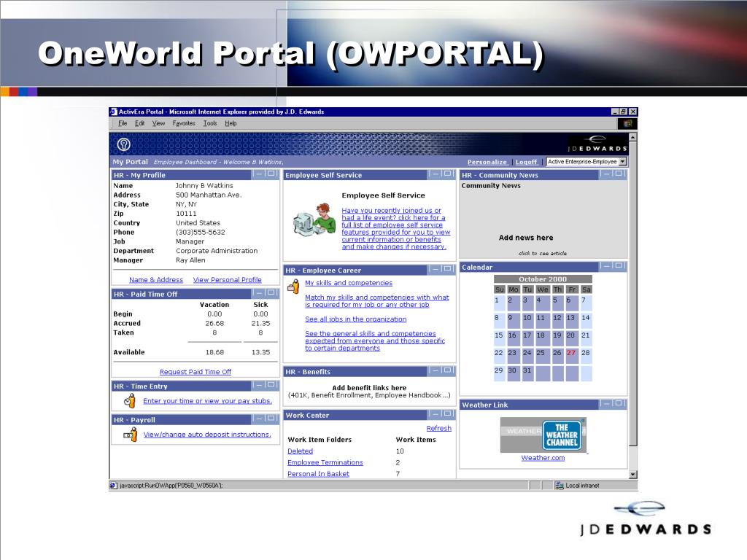The image size is (747, 560).
Task: Click the Logoff link
Action: click(526, 162)
